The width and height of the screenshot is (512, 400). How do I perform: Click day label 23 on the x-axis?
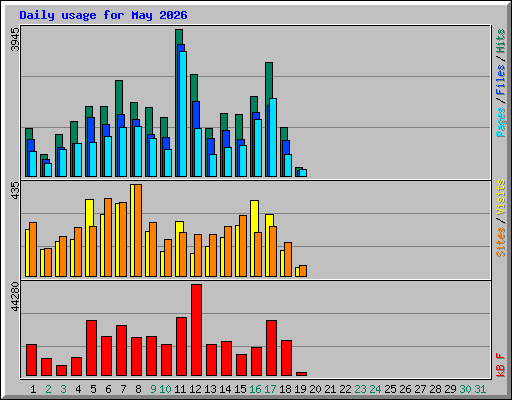tap(360, 389)
